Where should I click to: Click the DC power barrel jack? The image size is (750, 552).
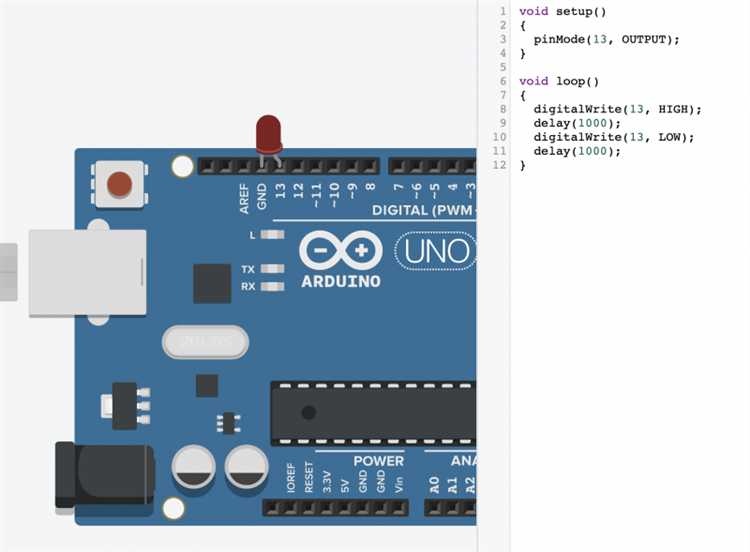104,475
